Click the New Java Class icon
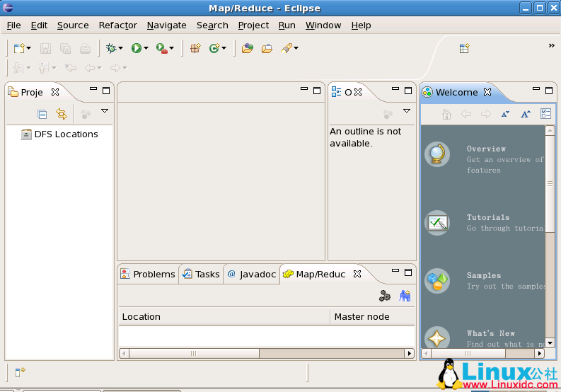This screenshot has height=392, width=561. coord(214,48)
